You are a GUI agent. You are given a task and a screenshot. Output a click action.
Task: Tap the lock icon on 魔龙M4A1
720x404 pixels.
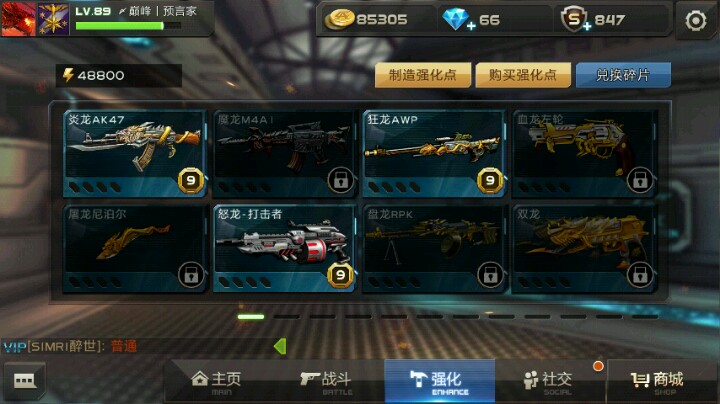[x=340, y=180]
